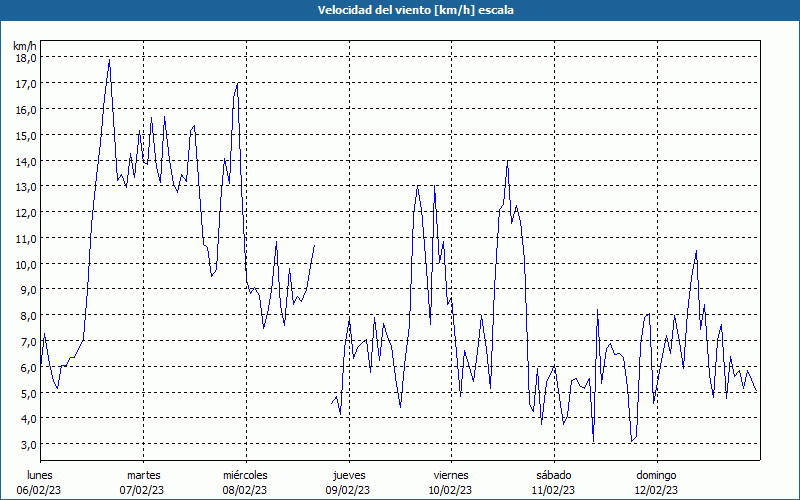Click the Tuesday evening peak at 17 km/h
Screen dimensions: 800x500
click(x=238, y=83)
